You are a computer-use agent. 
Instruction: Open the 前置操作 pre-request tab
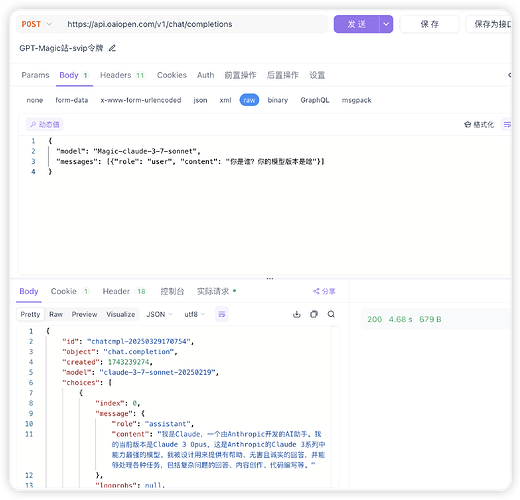pos(240,75)
